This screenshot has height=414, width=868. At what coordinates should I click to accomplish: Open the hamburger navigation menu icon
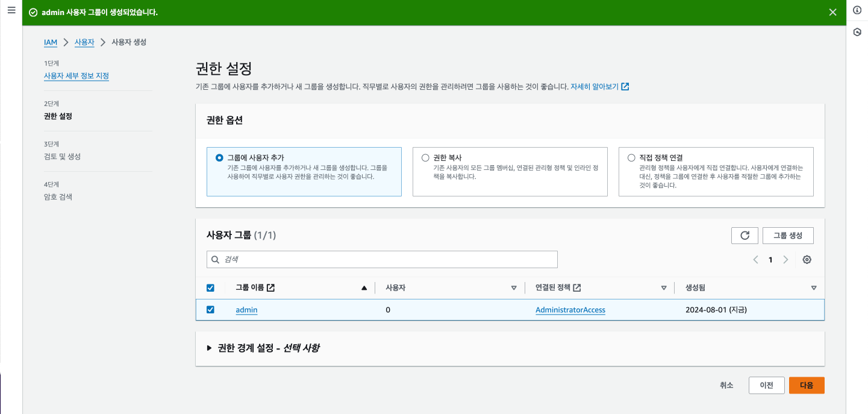(11, 10)
